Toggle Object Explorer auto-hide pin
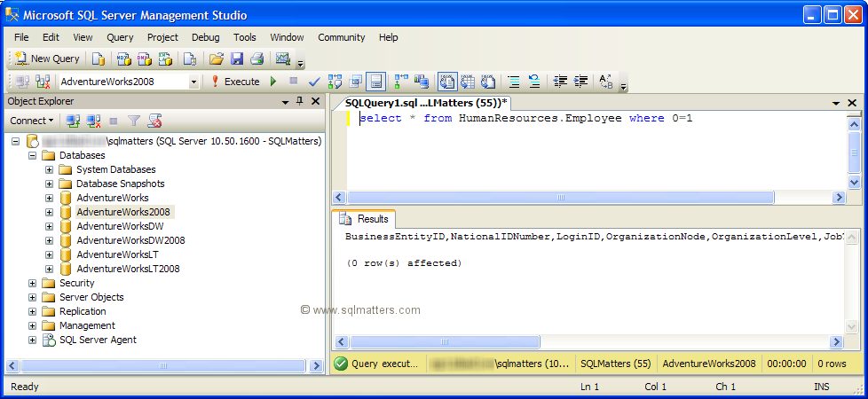This screenshot has height=399, width=868. tap(299, 101)
